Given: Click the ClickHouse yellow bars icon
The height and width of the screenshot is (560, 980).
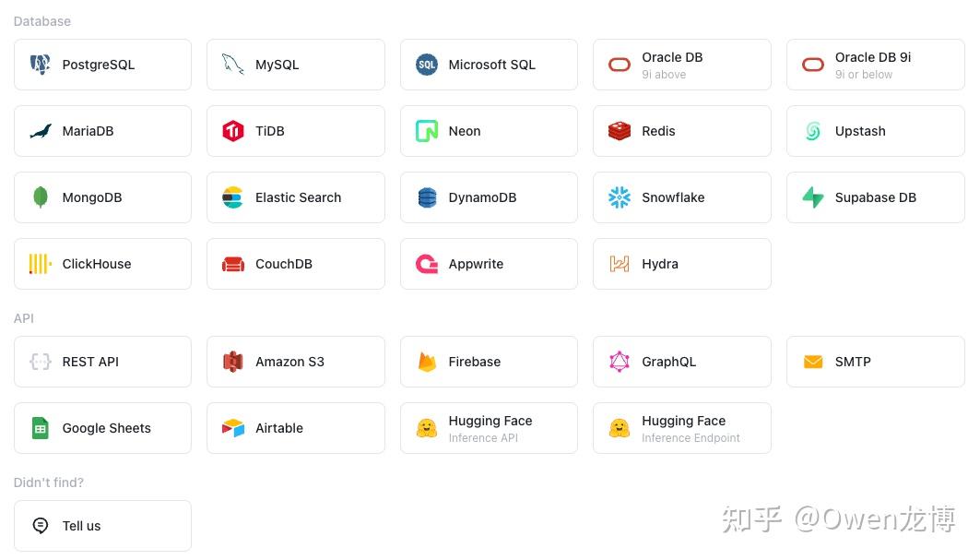Looking at the screenshot, I should pos(41,264).
